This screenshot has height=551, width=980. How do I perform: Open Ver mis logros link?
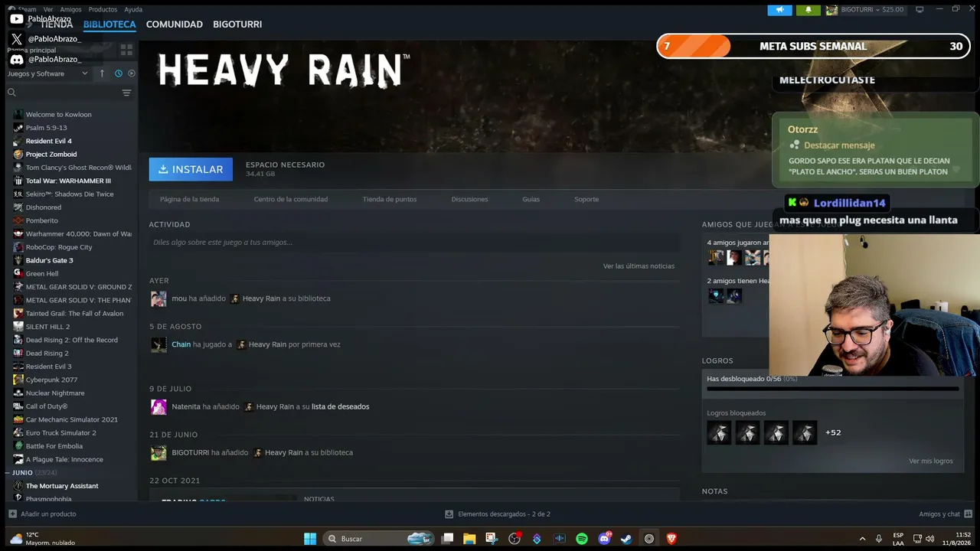point(931,461)
